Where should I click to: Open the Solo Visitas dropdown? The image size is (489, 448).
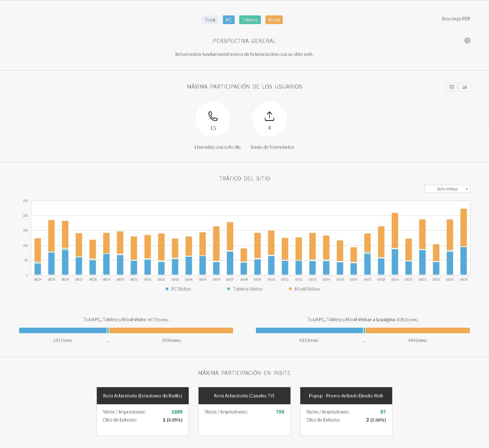click(447, 189)
